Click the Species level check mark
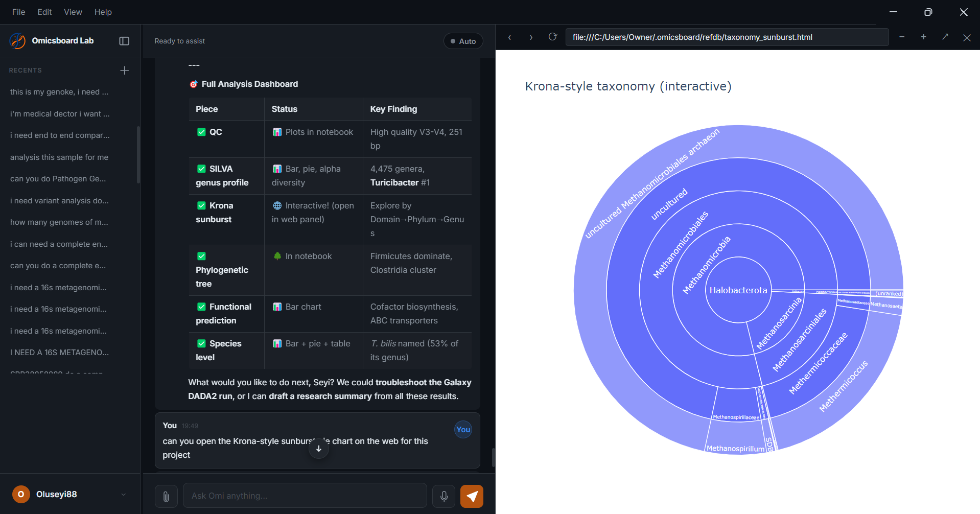 click(201, 343)
